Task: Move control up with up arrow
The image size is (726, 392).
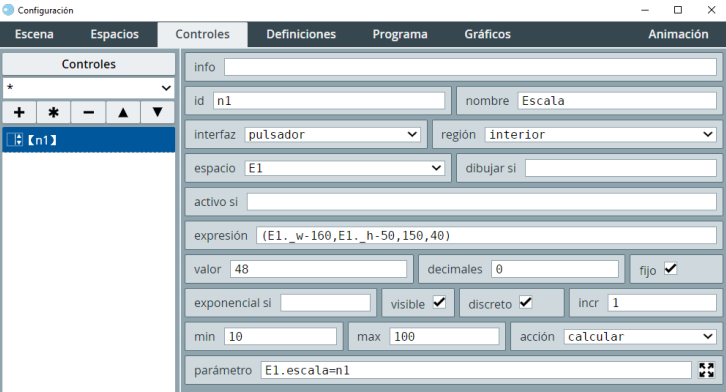Action: pyautogui.click(x=123, y=112)
